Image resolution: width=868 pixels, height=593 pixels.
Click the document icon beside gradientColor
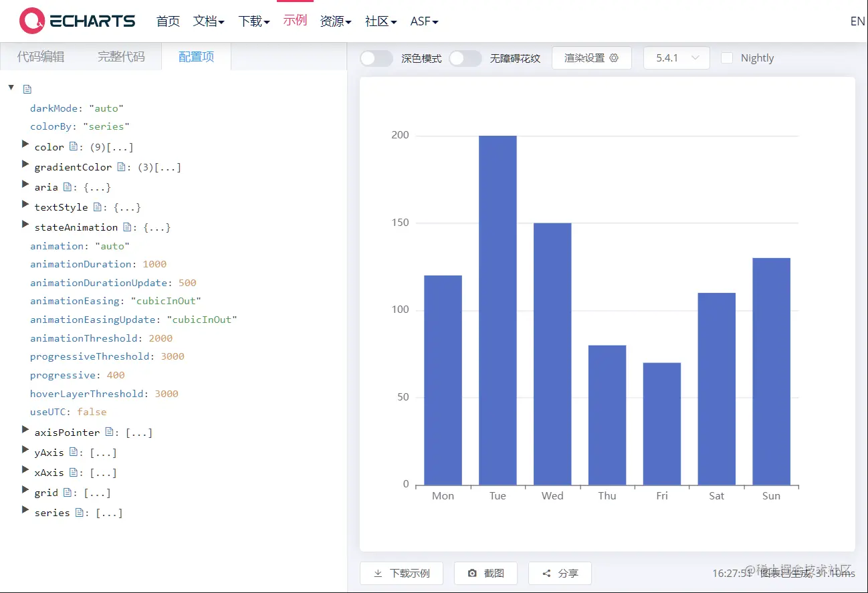(x=121, y=166)
